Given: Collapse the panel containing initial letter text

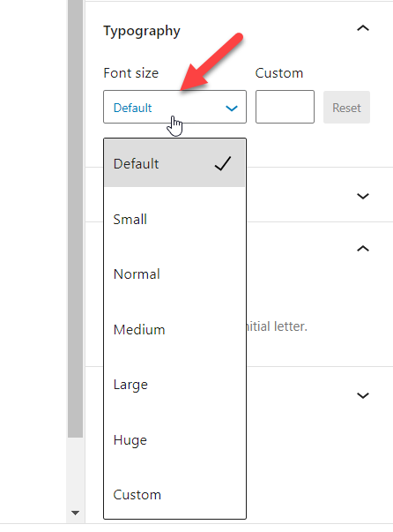Looking at the screenshot, I should pos(363,249).
